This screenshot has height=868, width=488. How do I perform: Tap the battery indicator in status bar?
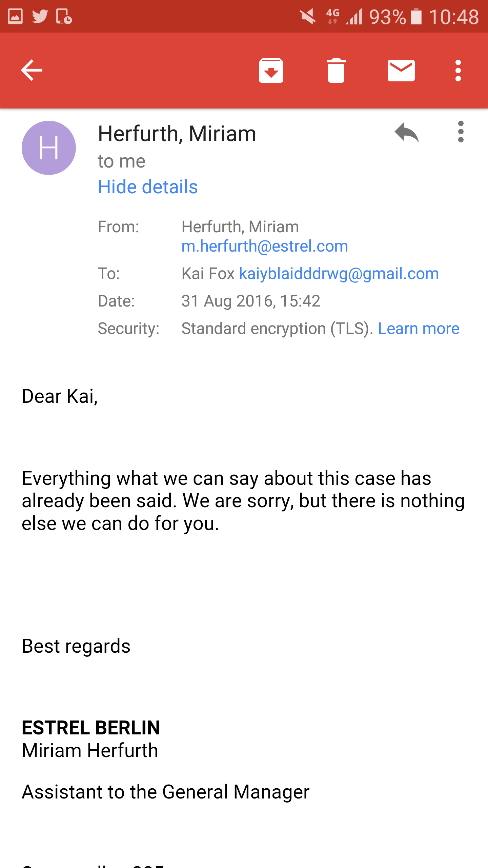(x=416, y=17)
